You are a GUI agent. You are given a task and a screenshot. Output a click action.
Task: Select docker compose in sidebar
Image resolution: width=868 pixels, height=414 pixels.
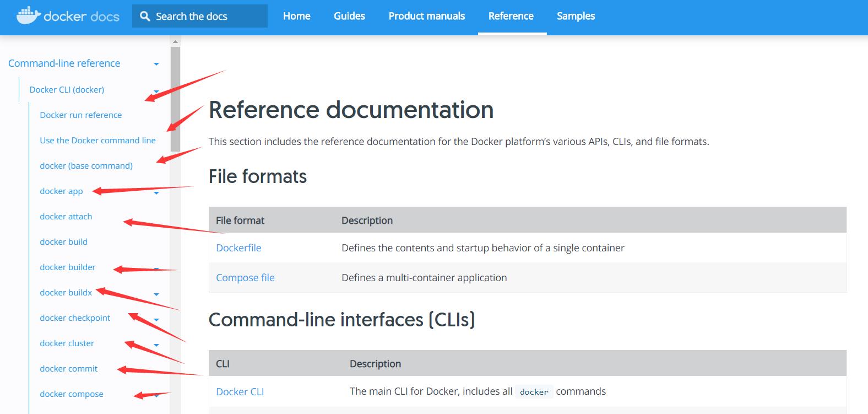72,394
